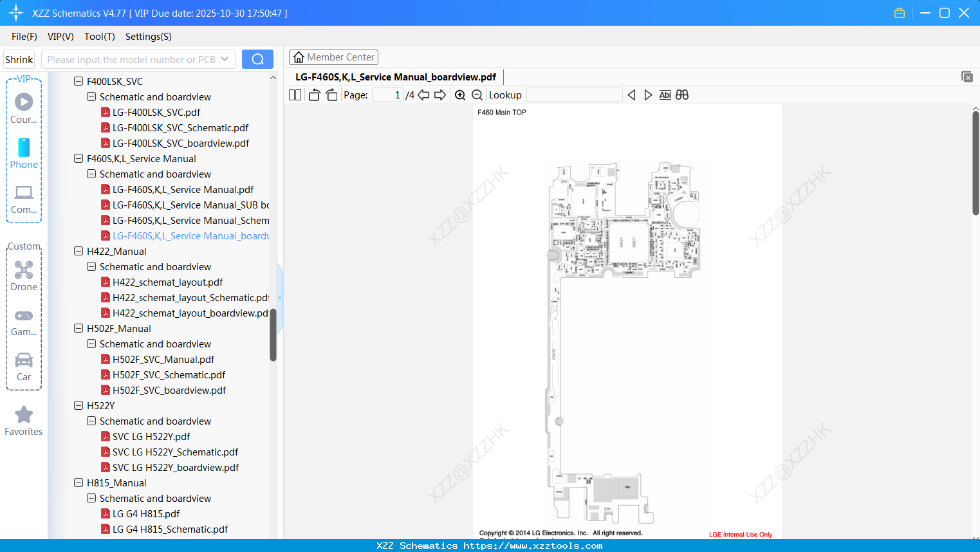Viewport: 980px width, 552px height.
Task: Toggle two-page view layout
Action: click(295, 95)
